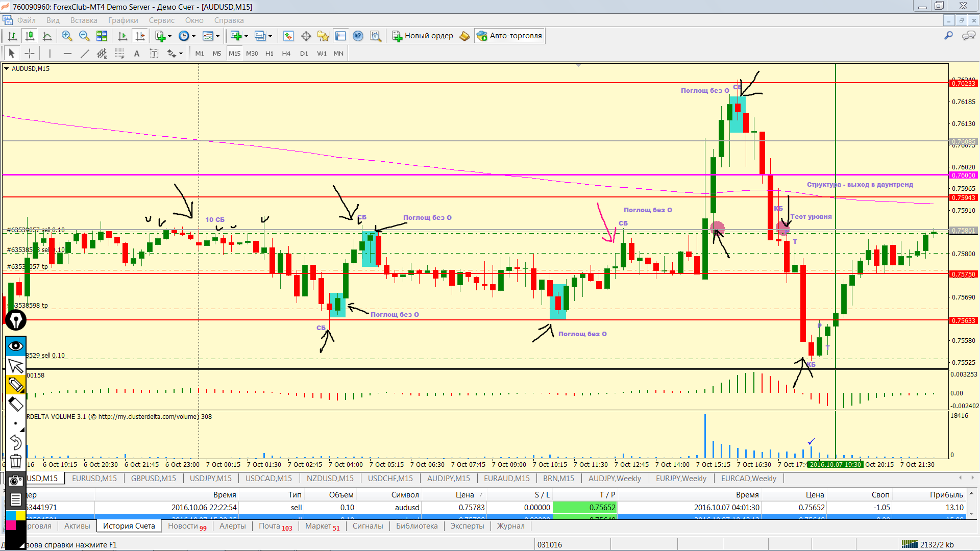This screenshot has height=551, width=980.
Task: Toggle chart auto-scroll icon
Action: pyautogui.click(x=122, y=36)
